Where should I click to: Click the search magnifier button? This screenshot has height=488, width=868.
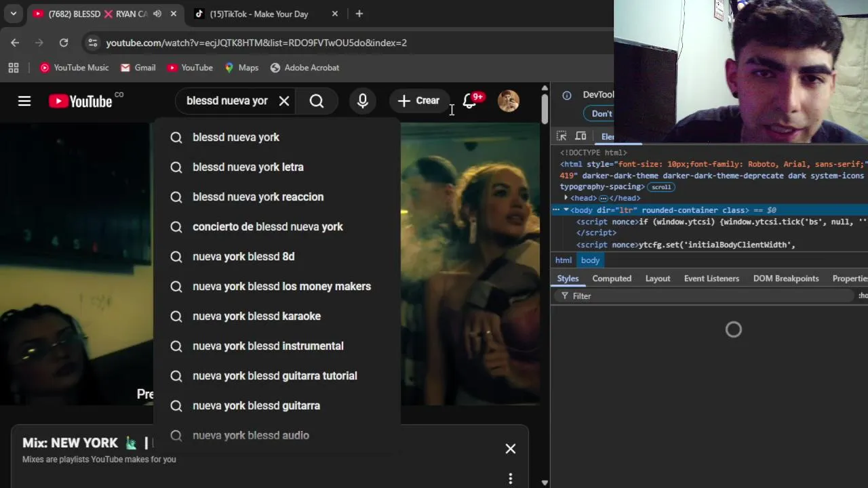tap(317, 101)
